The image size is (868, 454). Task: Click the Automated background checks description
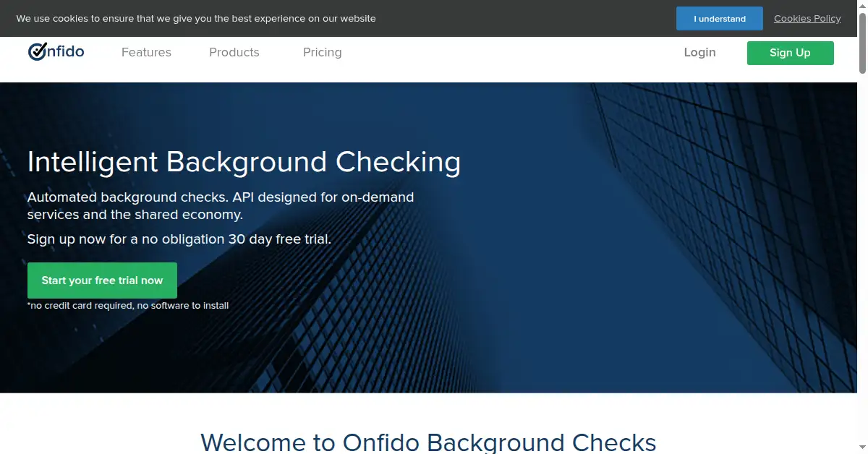(x=221, y=206)
